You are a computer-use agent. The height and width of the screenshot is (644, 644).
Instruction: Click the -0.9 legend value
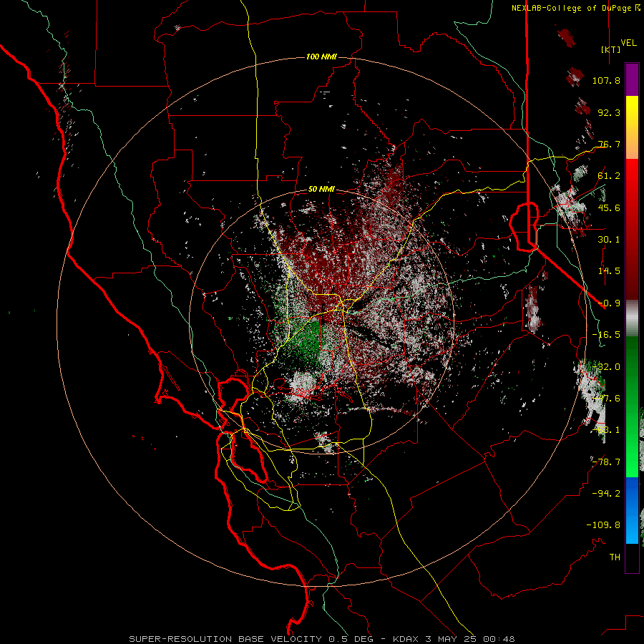[x=609, y=303]
